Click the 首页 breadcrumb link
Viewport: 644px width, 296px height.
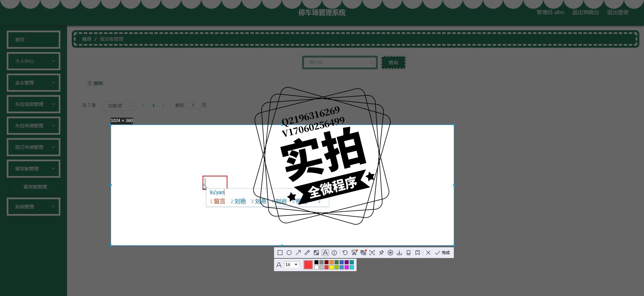point(87,39)
